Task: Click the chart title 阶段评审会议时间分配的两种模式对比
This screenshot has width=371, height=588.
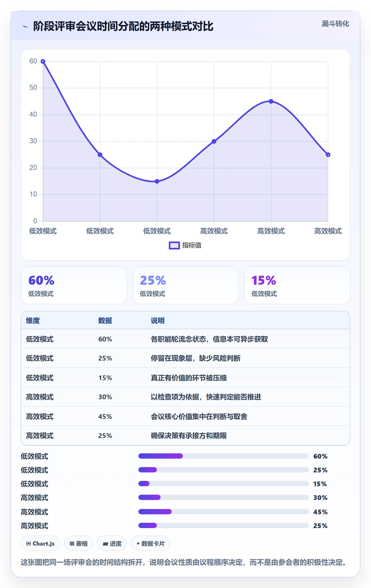Action: click(123, 26)
